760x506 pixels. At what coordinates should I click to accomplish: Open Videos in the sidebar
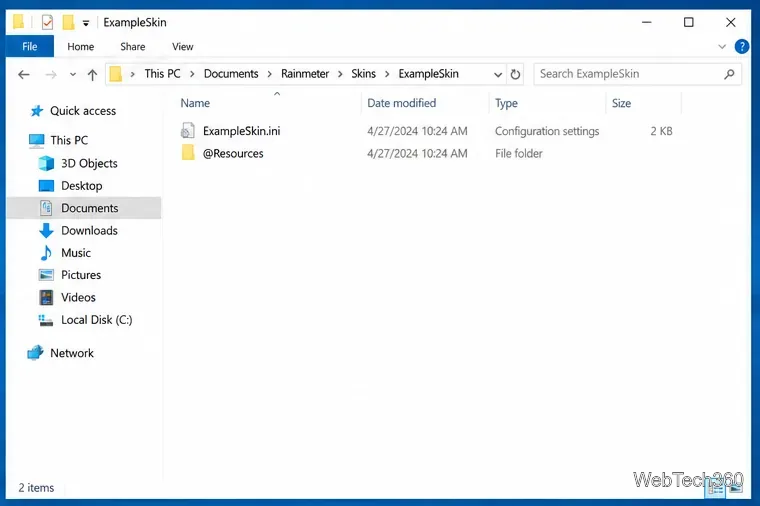coord(78,298)
